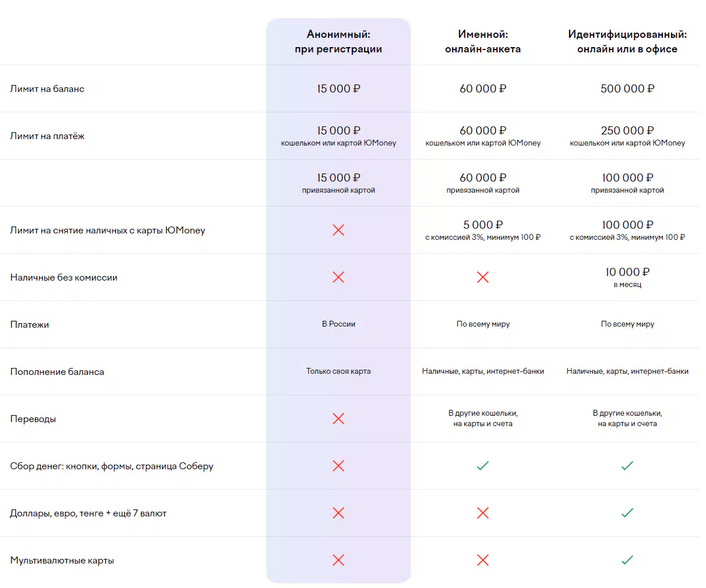Click red cross for Anonymous Наличные без комиссии

point(338,277)
